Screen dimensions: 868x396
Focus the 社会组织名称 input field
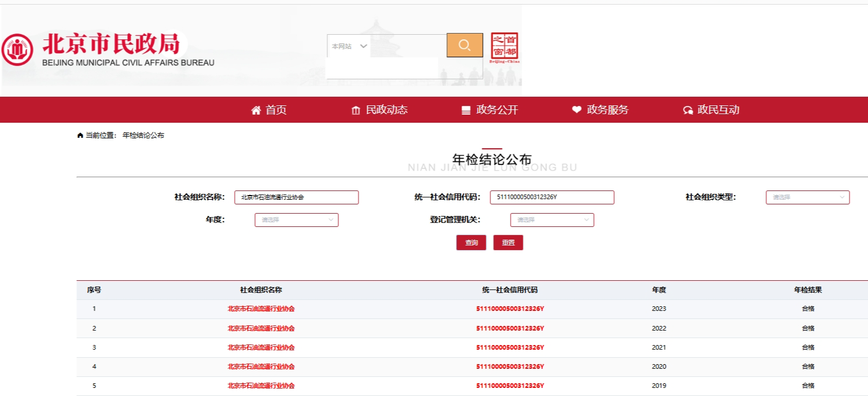(x=296, y=197)
